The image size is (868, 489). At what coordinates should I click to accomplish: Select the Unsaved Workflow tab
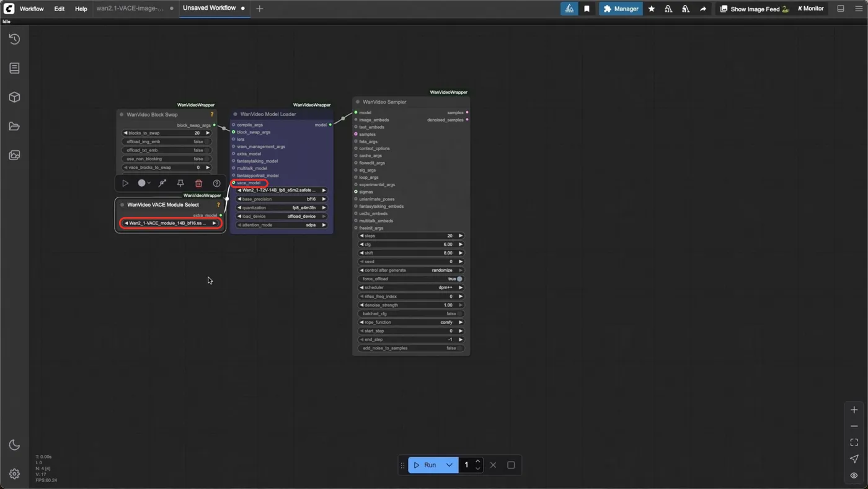[210, 8]
